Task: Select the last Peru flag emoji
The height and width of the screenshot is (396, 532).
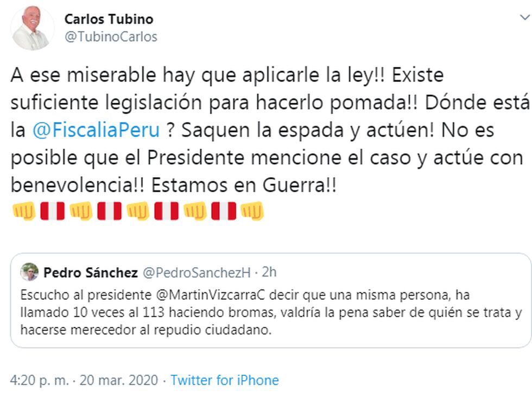Action: tap(224, 211)
